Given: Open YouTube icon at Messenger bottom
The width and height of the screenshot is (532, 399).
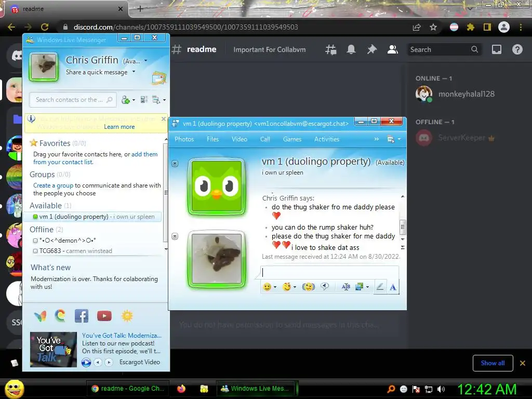Looking at the screenshot, I should [104, 316].
